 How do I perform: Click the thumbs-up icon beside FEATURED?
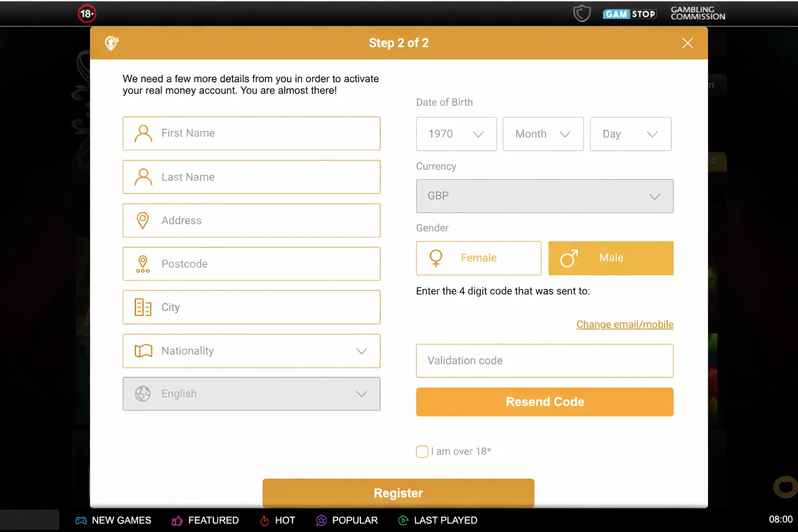pyautogui.click(x=177, y=520)
